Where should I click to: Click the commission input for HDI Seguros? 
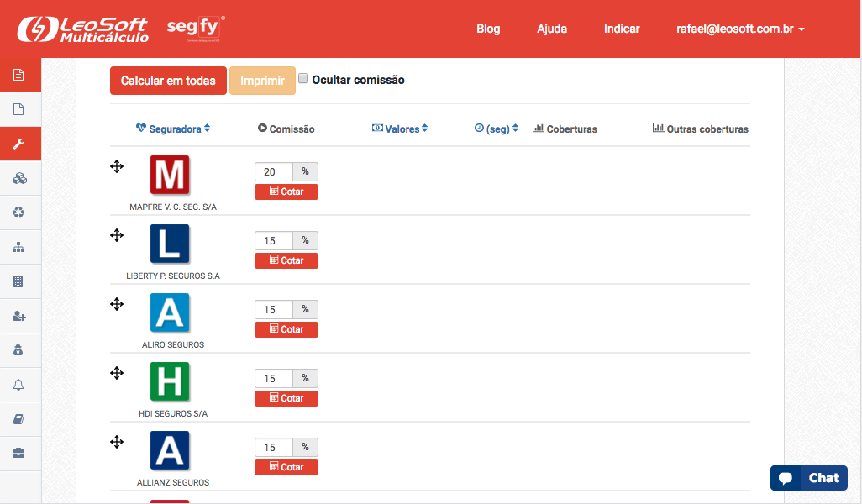[x=273, y=378]
